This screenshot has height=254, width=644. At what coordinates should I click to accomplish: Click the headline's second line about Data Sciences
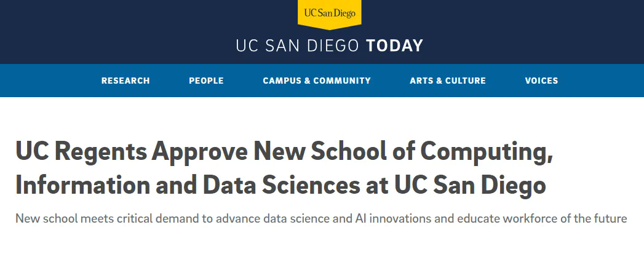[280, 185]
